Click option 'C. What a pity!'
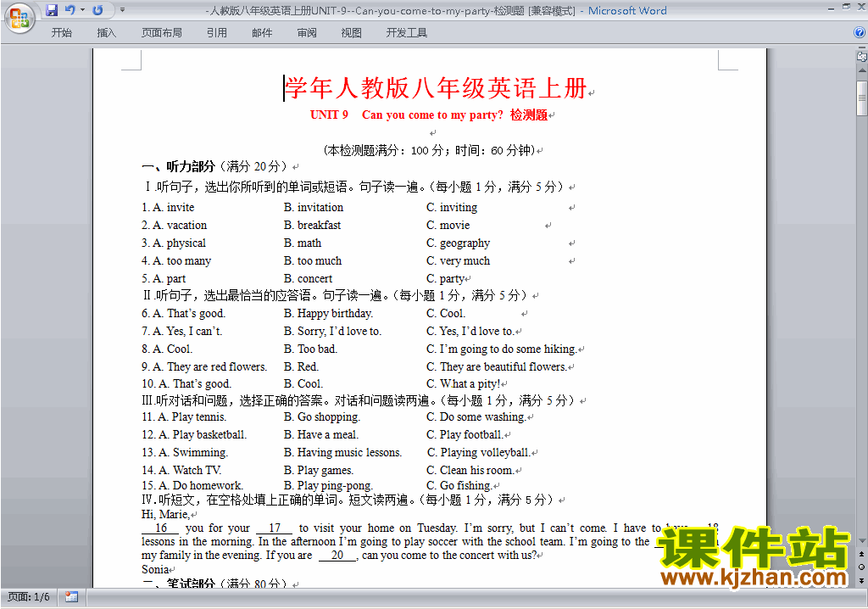 tap(464, 383)
